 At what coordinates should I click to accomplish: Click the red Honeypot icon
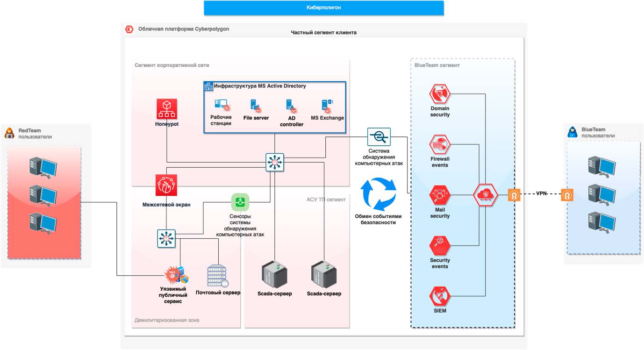(x=167, y=109)
